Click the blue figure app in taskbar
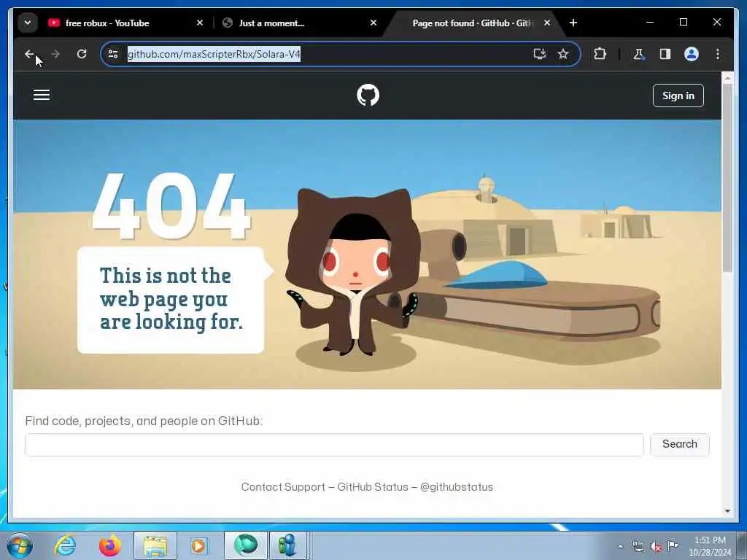The width and height of the screenshot is (747, 560). 287,545
